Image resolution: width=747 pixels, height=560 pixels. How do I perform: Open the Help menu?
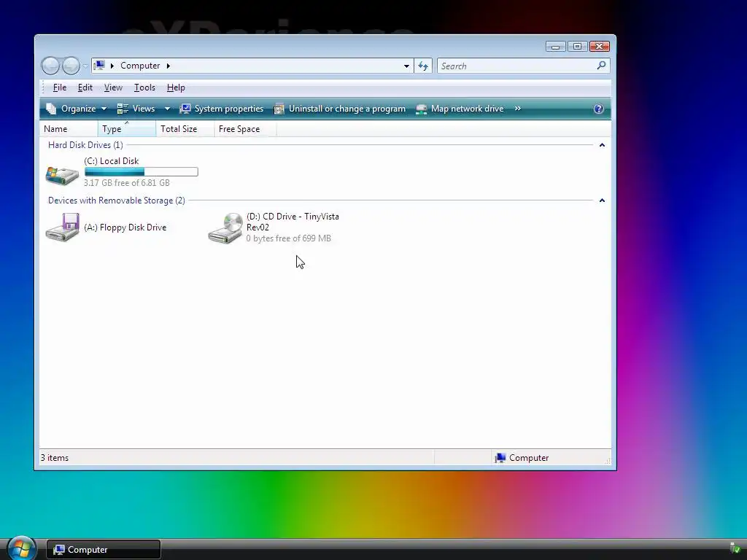coord(176,87)
